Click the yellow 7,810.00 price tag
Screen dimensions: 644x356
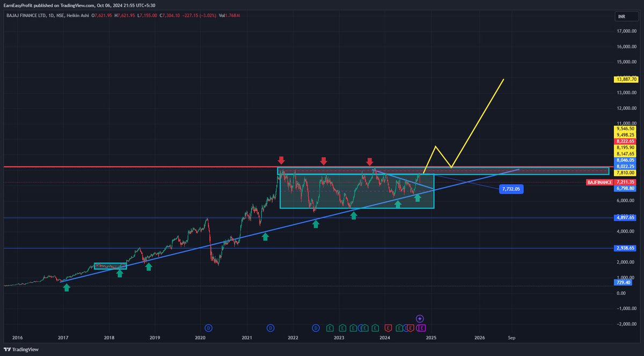625,173
